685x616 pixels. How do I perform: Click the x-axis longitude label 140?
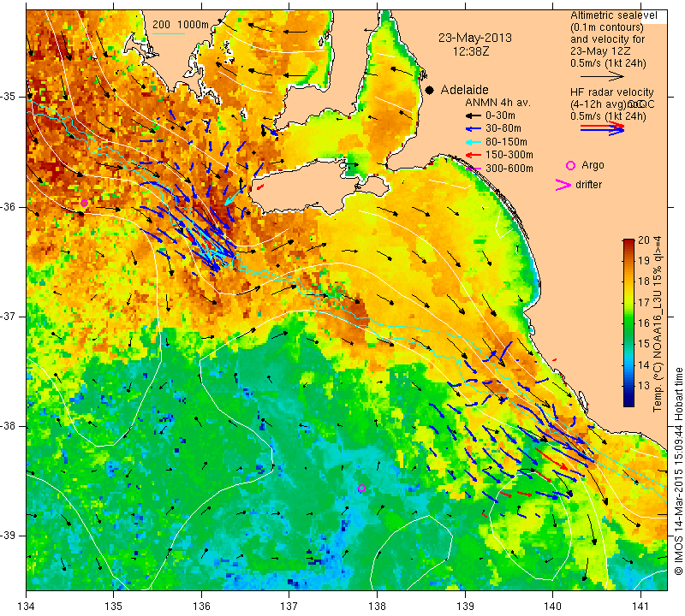tap(552, 607)
